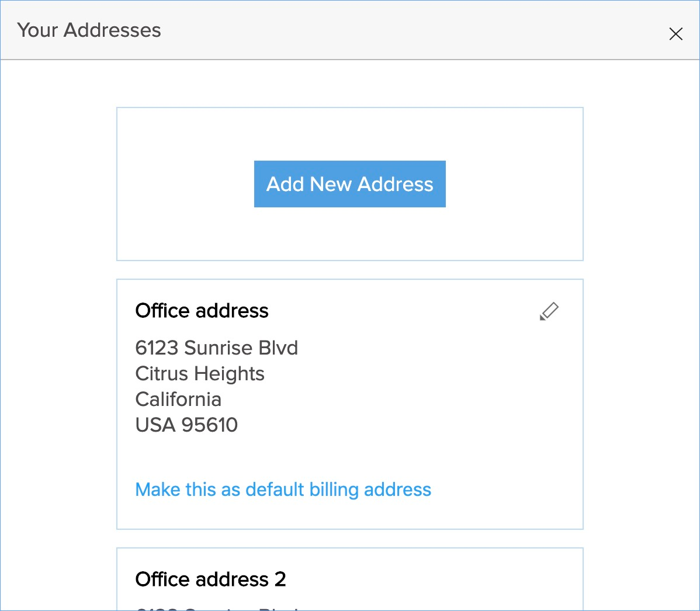
Task: Click blank space above Add New Address button
Action: coord(349,134)
